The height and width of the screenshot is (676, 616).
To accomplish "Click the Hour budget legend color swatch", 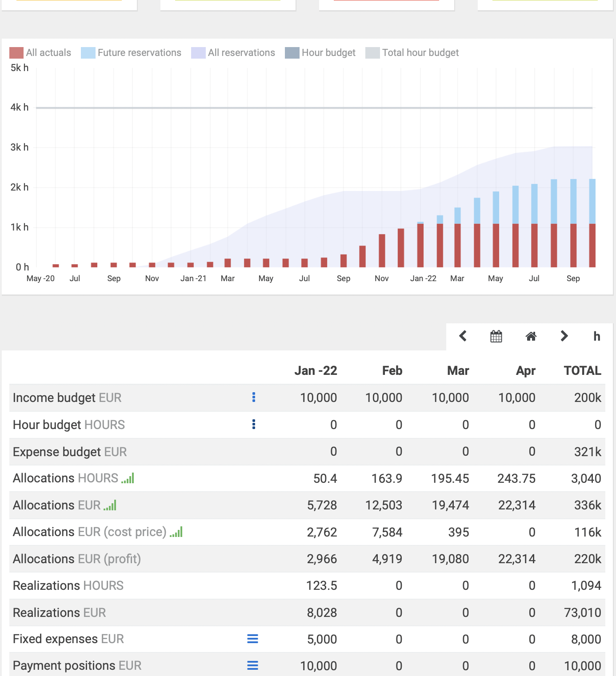I will point(292,53).
